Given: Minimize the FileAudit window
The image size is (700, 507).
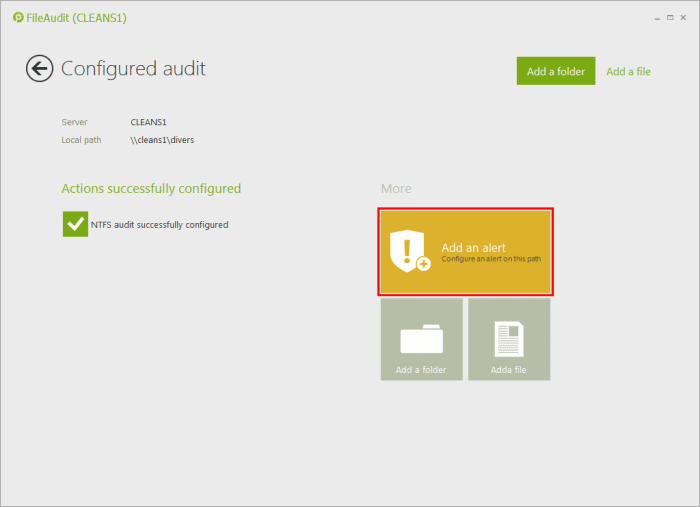Looking at the screenshot, I should (655, 17).
